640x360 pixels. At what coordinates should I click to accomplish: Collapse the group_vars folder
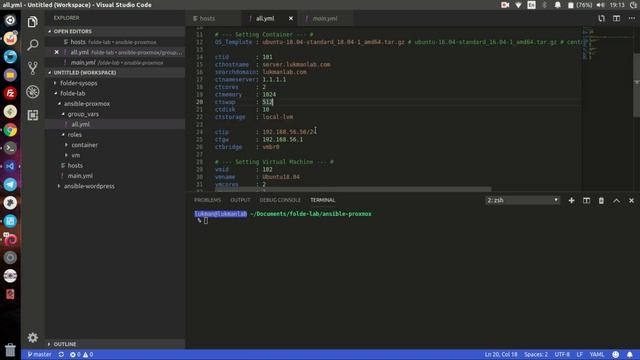83,114
